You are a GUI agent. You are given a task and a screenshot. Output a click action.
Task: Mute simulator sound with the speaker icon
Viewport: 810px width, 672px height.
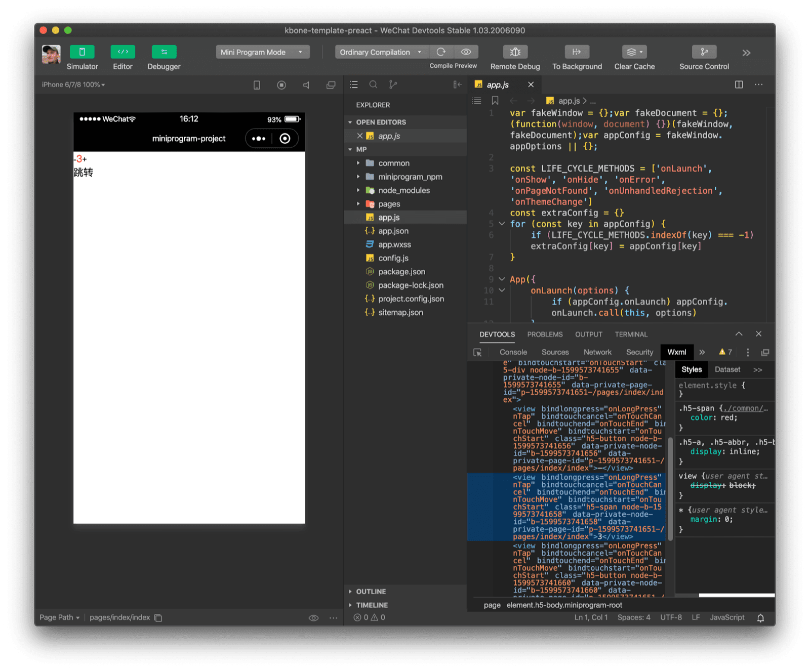click(306, 85)
